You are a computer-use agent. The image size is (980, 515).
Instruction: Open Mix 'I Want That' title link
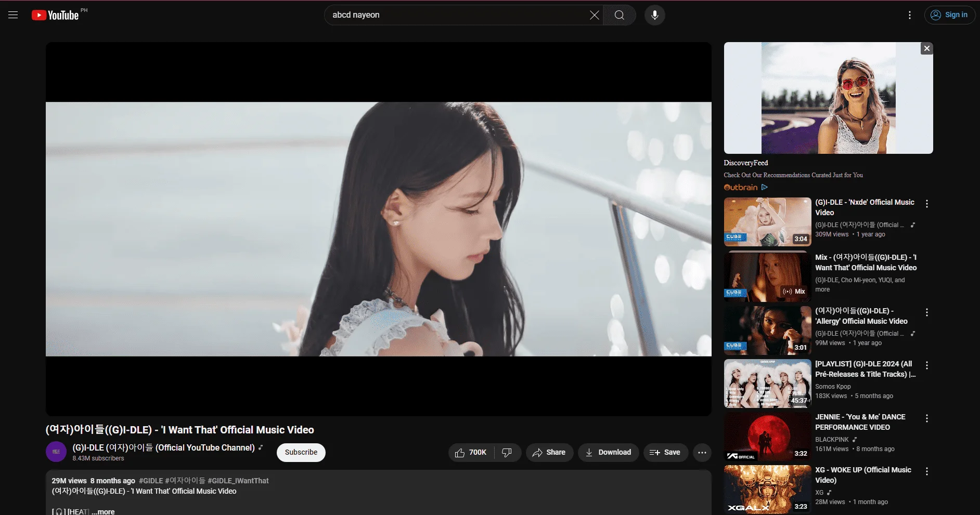pyautogui.click(x=866, y=262)
